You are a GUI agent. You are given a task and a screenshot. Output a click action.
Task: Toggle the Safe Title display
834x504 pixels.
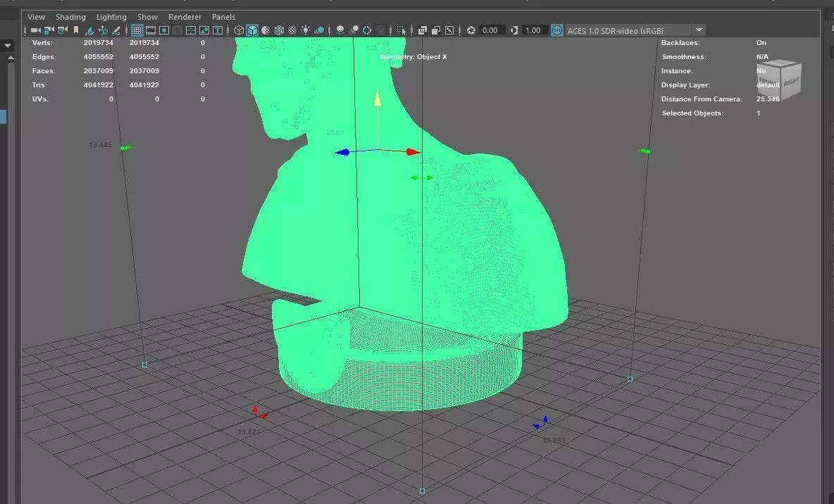(x=218, y=30)
